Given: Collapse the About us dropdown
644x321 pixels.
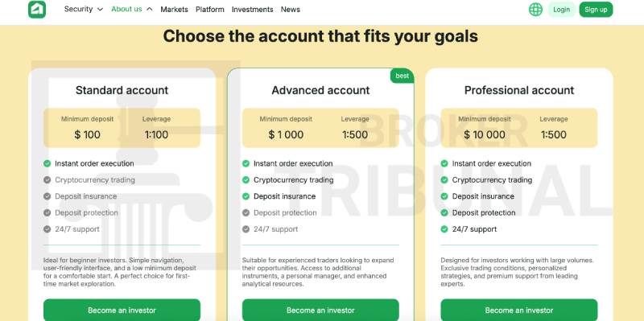Looking at the screenshot, I should (132, 9).
